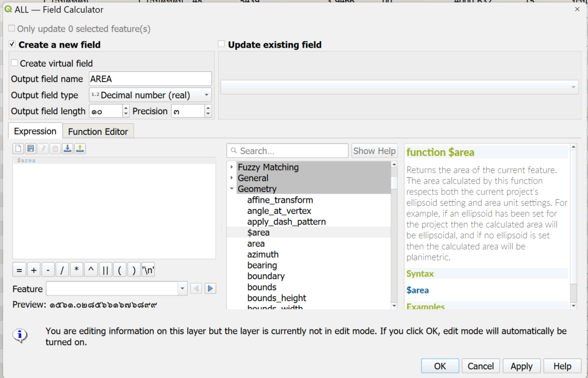Switch to the Function Editor tab
588x378 pixels.
tap(98, 131)
